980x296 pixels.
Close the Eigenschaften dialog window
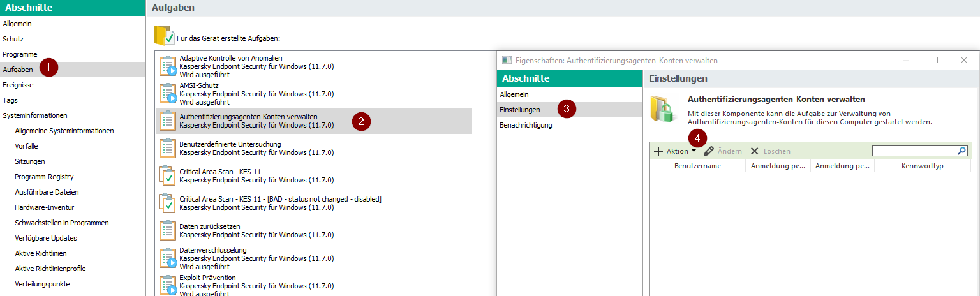[964, 60]
